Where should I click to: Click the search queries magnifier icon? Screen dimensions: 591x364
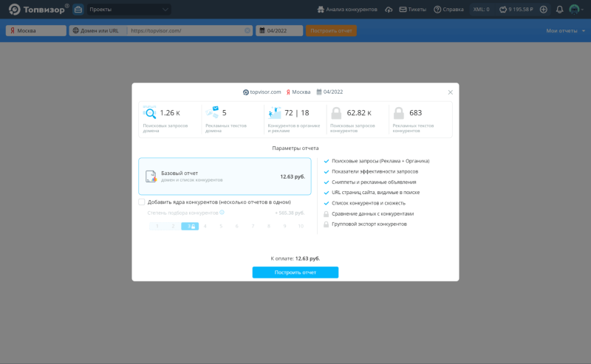[x=150, y=113]
